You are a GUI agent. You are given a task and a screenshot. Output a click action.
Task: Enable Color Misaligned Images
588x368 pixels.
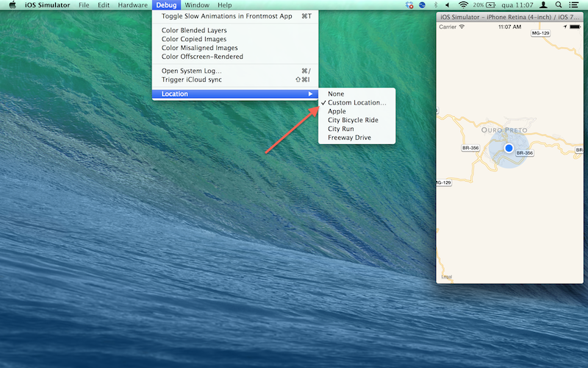(235, 48)
